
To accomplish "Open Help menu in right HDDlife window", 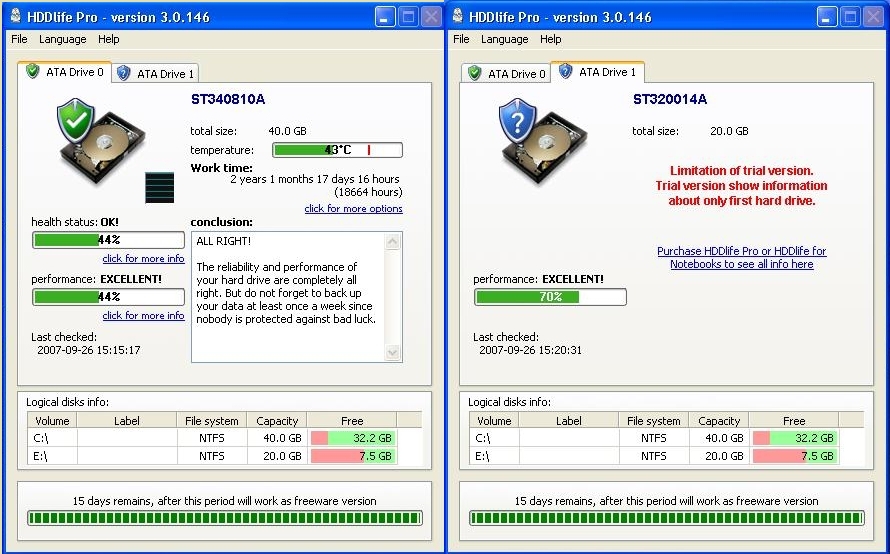I will pyautogui.click(x=551, y=39).
